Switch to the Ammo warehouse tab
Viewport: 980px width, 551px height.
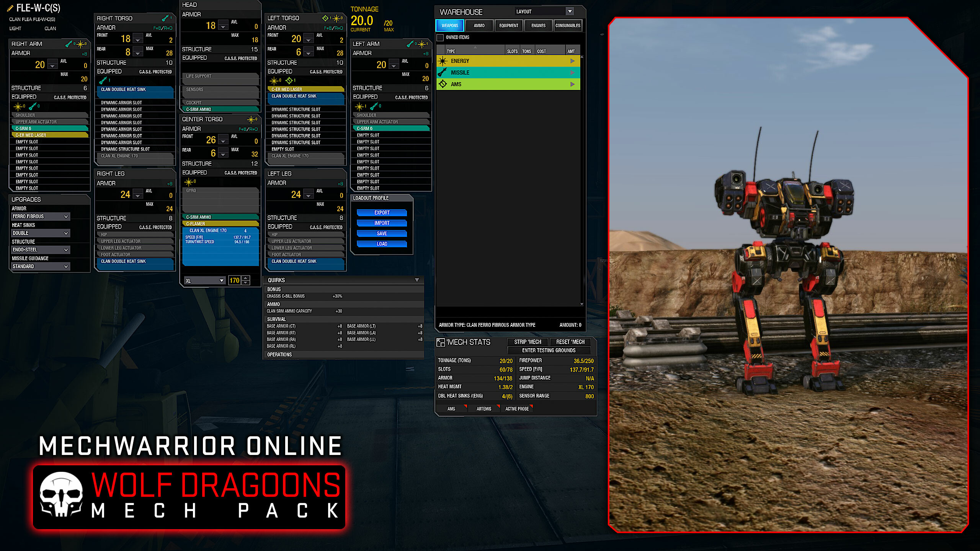coord(479,25)
